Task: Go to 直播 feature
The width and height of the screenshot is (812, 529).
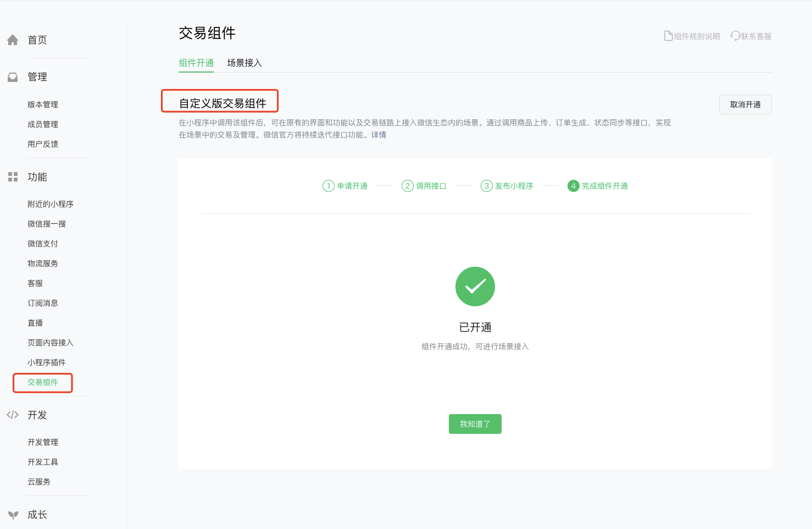Action: pos(35,323)
